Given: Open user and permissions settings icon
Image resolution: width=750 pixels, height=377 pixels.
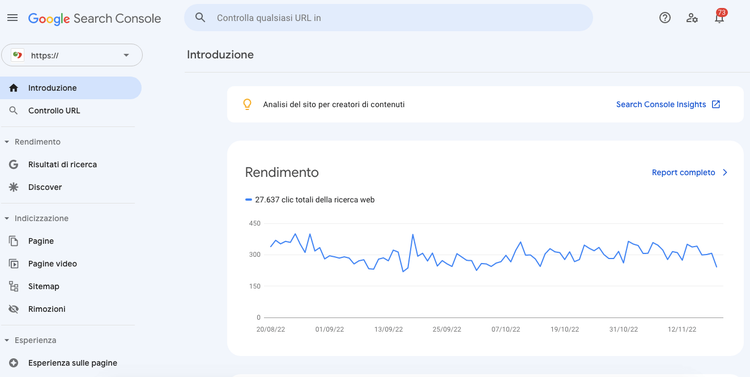Looking at the screenshot, I should point(692,18).
